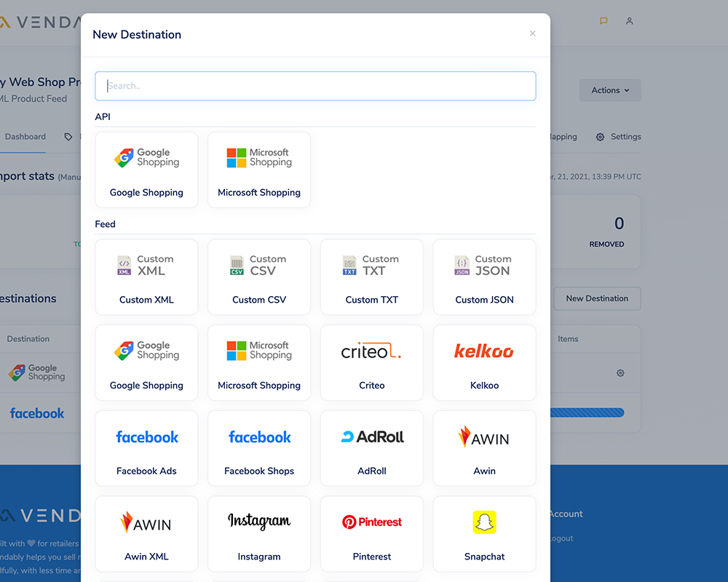
Task: Select the Snapchat destination card
Action: point(484,534)
